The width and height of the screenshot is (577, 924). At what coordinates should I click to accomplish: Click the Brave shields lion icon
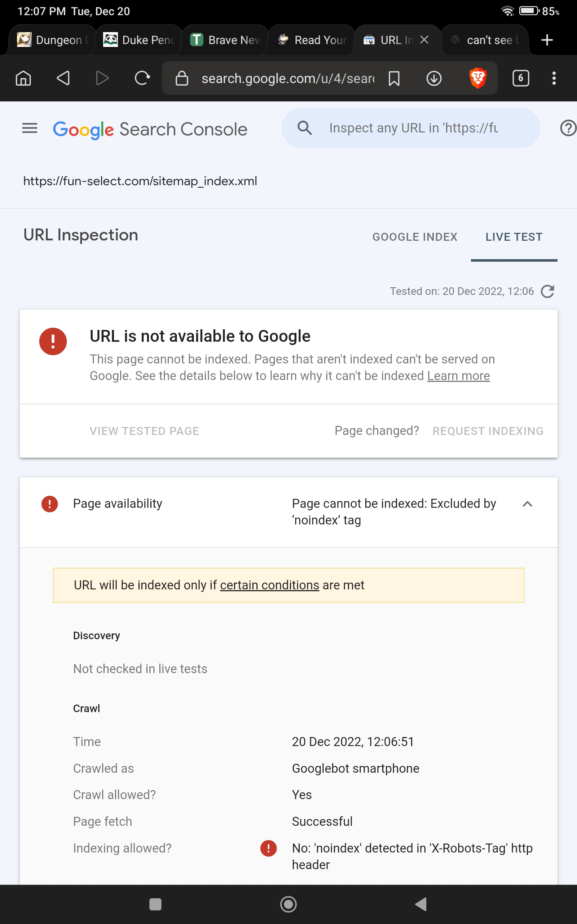478,78
